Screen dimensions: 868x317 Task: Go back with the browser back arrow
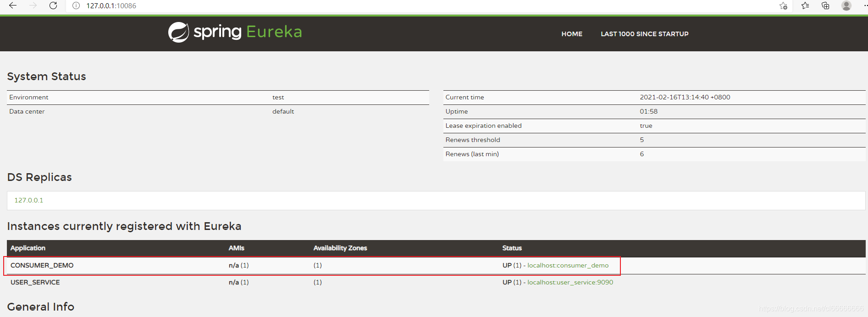click(x=13, y=5)
